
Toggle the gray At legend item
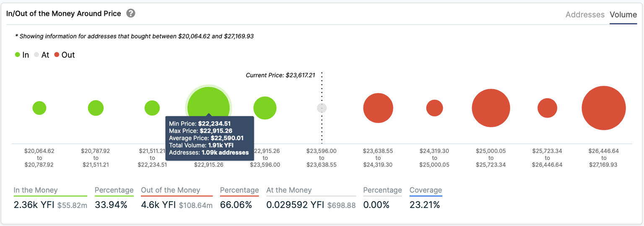[x=42, y=55]
